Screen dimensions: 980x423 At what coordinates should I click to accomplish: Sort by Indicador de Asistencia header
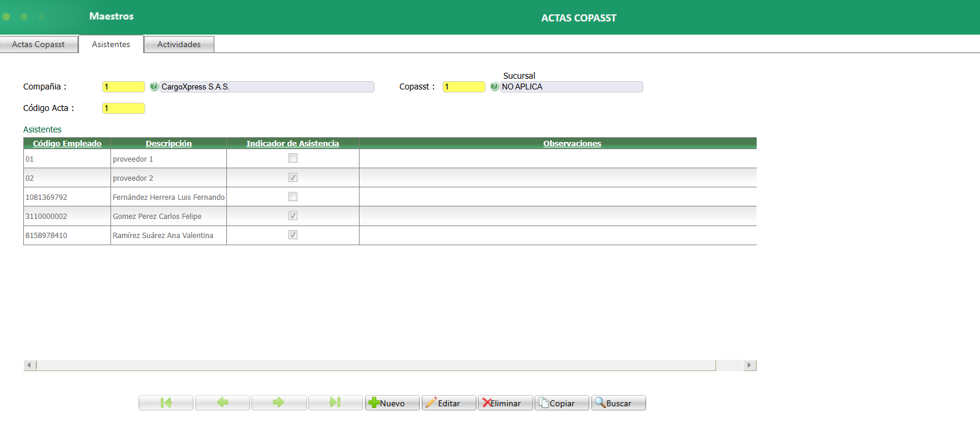tap(293, 143)
